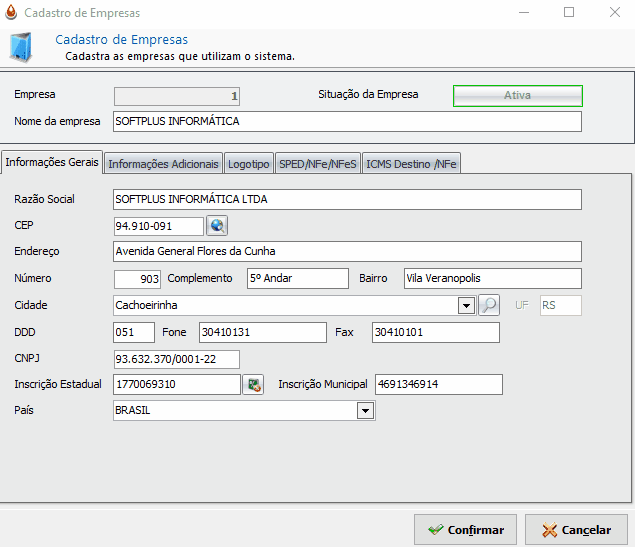The image size is (635, 547).
Task: Switch to the ICMS Destino /NFe tab
Action: tap(411, 164)
